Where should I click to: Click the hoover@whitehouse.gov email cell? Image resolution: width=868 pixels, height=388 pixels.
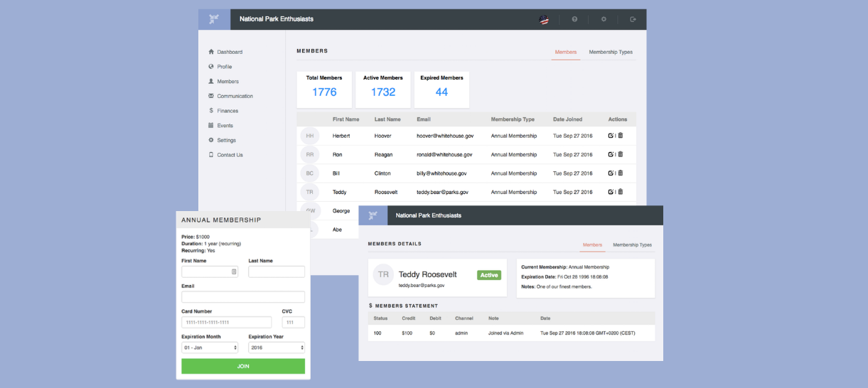pos(445,136)
